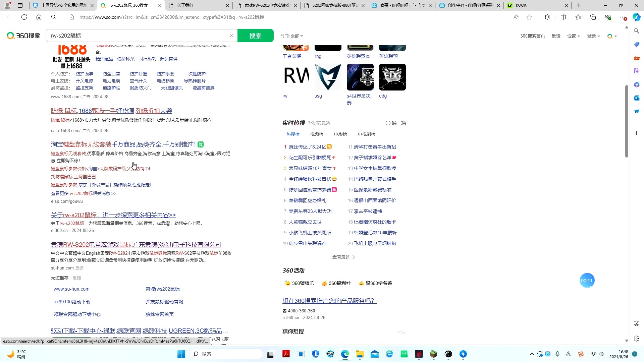Viewport: 644px width, 362px height.
Task: Open Read Aloud icon in address bar
Action: pyautogui.click(x=516, y=17)
